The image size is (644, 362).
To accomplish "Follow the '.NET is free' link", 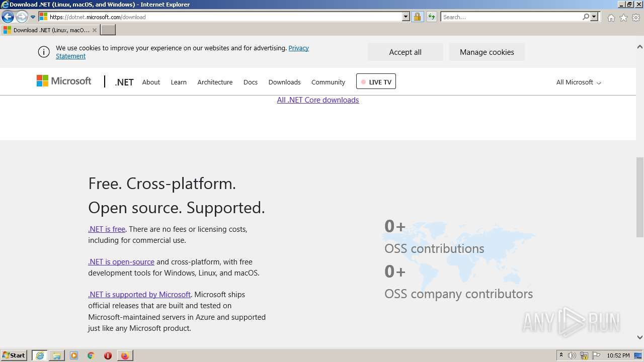I will 107,229.
